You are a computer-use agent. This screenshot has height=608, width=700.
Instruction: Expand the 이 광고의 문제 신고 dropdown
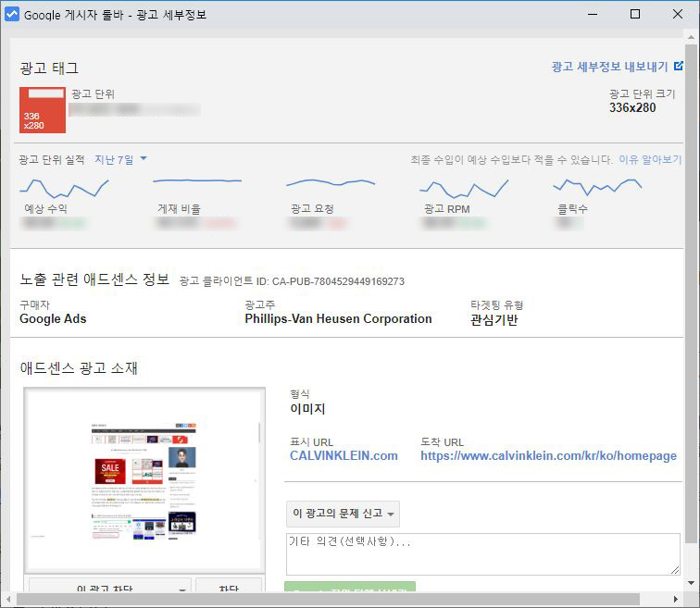[343, 514]
